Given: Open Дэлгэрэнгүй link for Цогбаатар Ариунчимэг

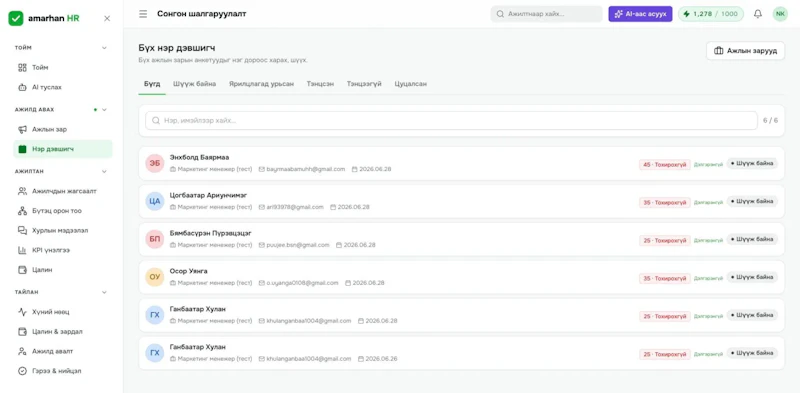Looking at the screenshot, I should (x=708, y=202).
